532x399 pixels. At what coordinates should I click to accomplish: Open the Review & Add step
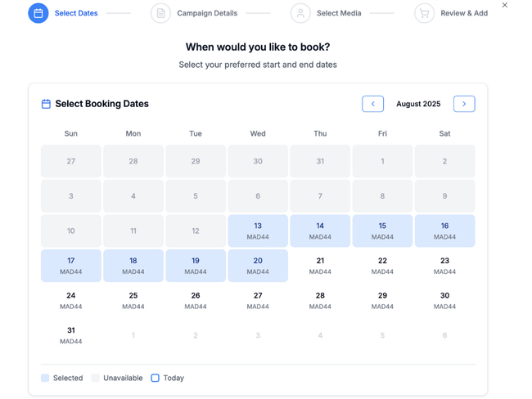click(464, 13)
